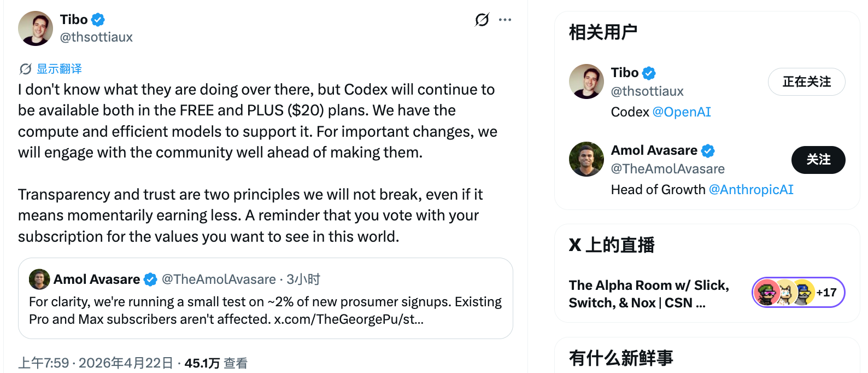Click the translate icon beside 显示翻译
868x373 pixels.
(25, 69)
